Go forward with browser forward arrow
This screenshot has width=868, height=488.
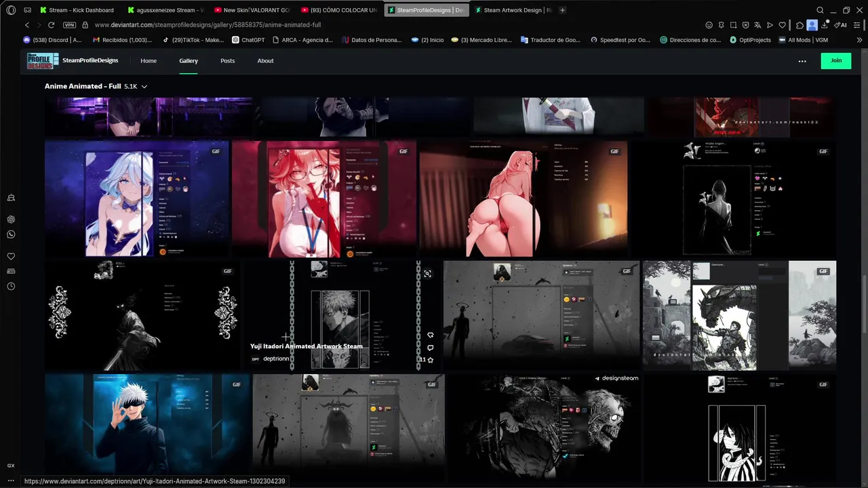pos(39,25)
